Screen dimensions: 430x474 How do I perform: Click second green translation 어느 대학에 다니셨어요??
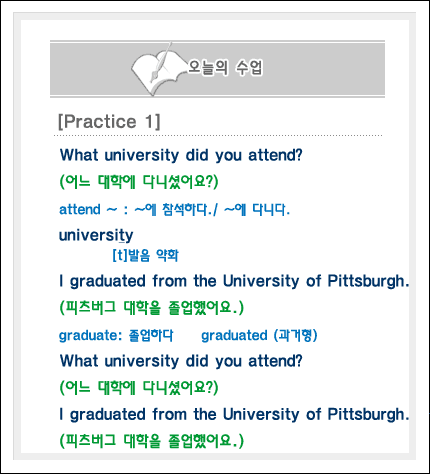tap(139, 387)
